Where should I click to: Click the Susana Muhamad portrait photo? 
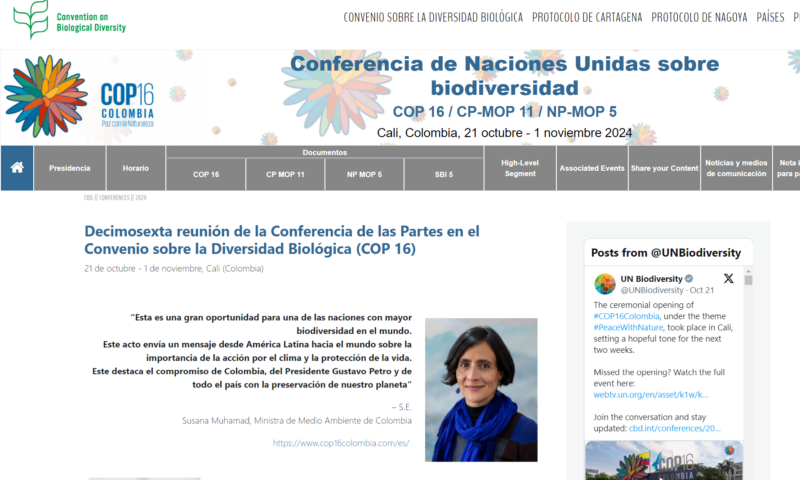(481, 390)
